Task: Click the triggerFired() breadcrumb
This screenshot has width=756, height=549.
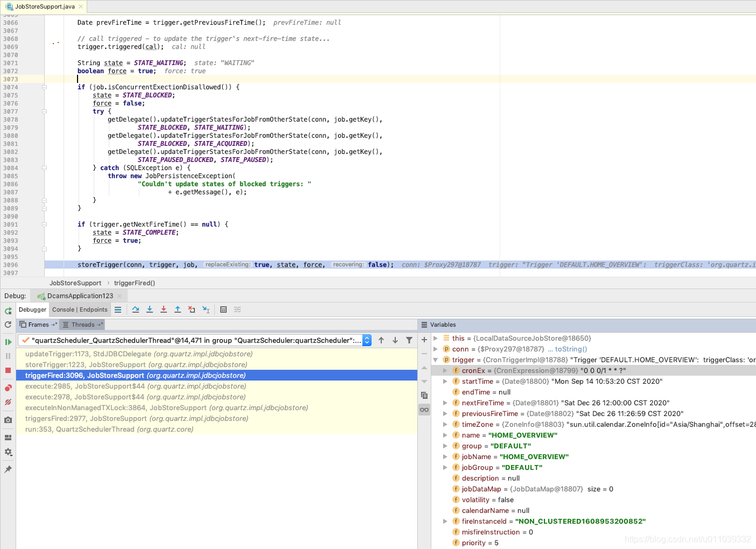Action: click(135, 283)
